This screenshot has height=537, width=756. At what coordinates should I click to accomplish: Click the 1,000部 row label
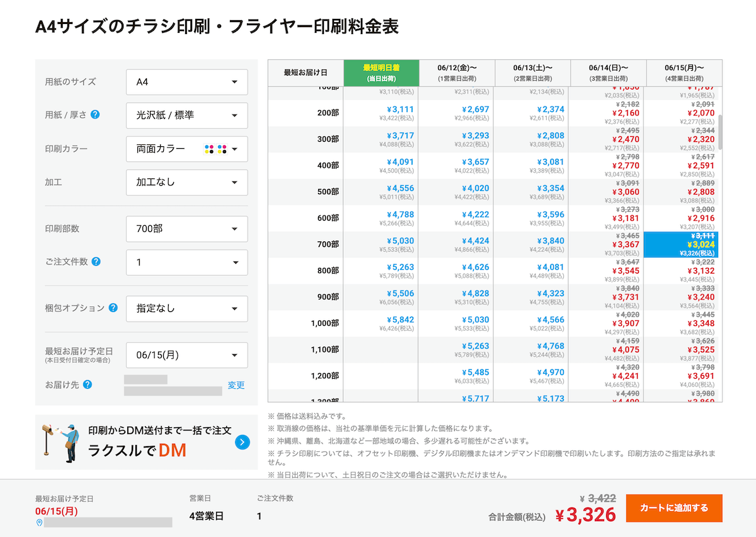point(324,323)
